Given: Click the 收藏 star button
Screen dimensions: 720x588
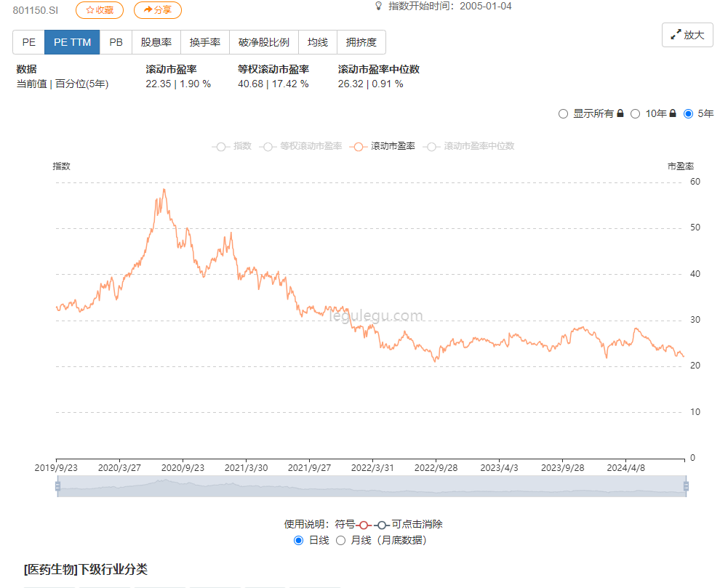Looking at the screenshot, I should [100, 10].
